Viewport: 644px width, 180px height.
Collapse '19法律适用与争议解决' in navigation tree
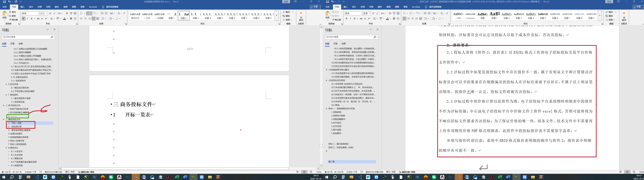(x=327, y=70)
